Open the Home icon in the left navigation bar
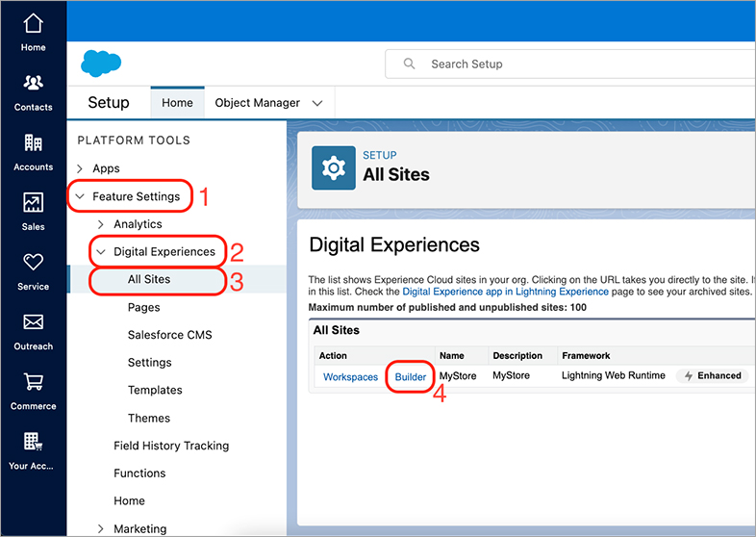 coord(33,24)
